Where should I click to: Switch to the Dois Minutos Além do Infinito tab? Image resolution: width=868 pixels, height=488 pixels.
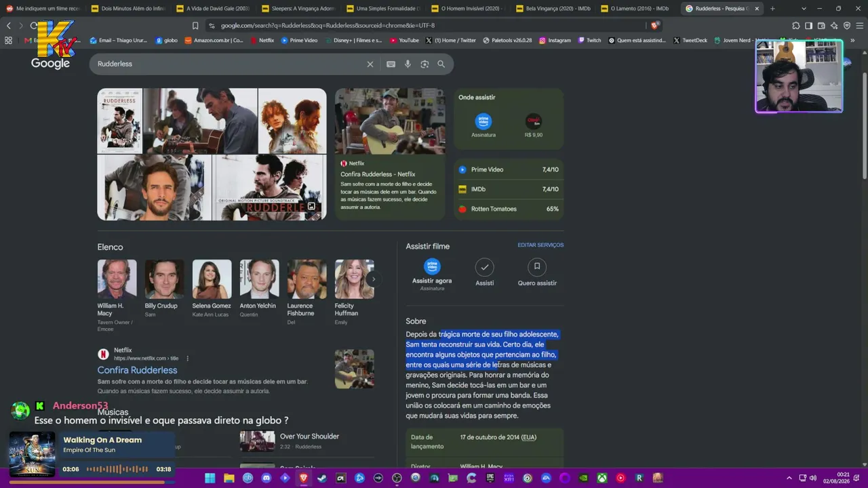[x=127, y=8]
